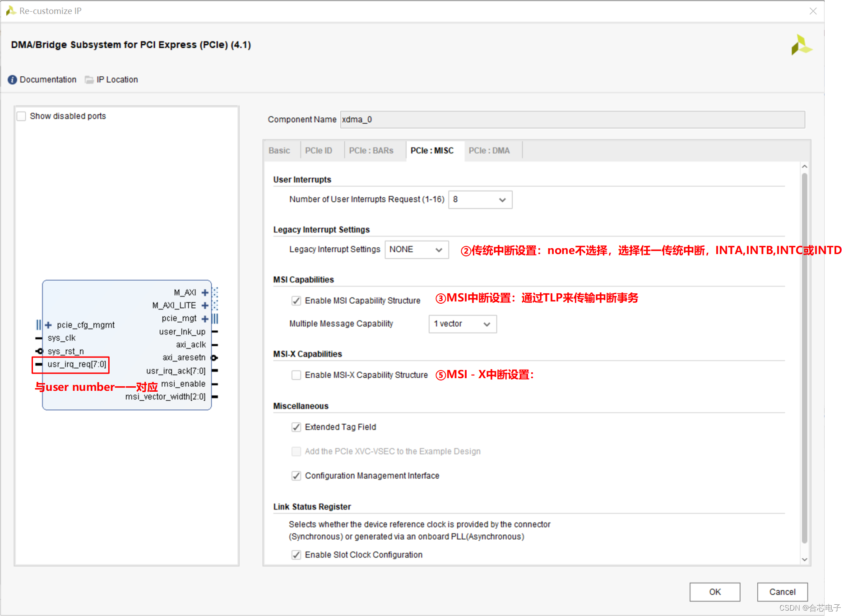This screenshot has width=848, height=616.
Task: Select the usr_irq_req[7:0] port label
Action: click(x=77, y=364)
